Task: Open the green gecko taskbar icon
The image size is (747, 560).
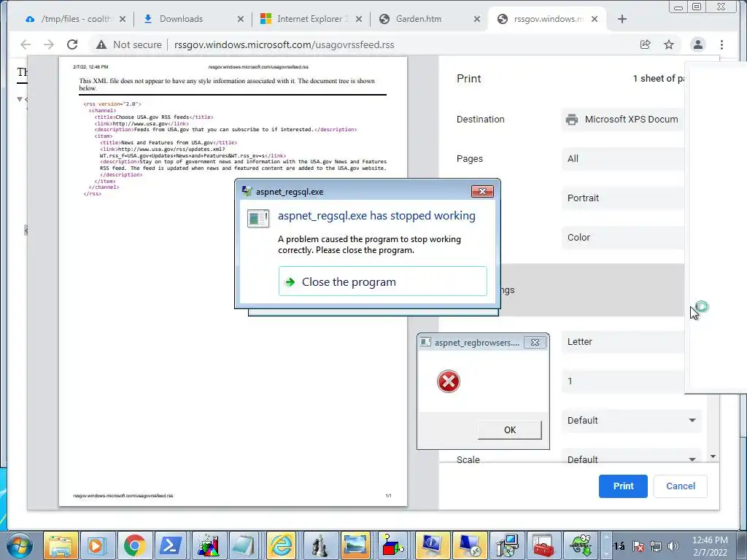Action: click(580, 545)
